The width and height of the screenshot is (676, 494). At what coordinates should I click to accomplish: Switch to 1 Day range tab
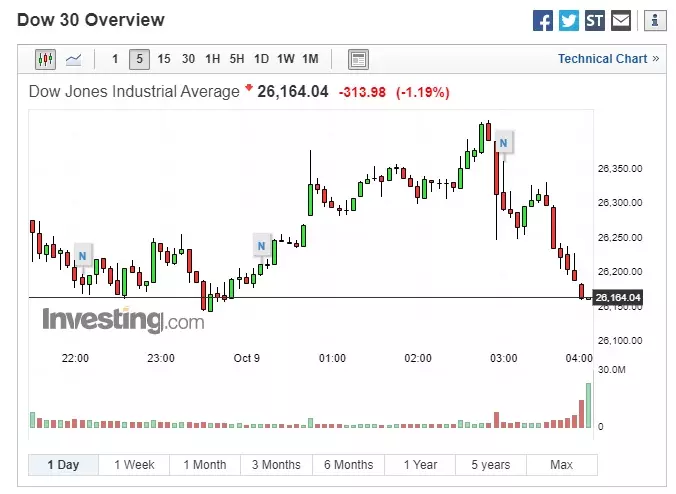click(x=63, y=465)
